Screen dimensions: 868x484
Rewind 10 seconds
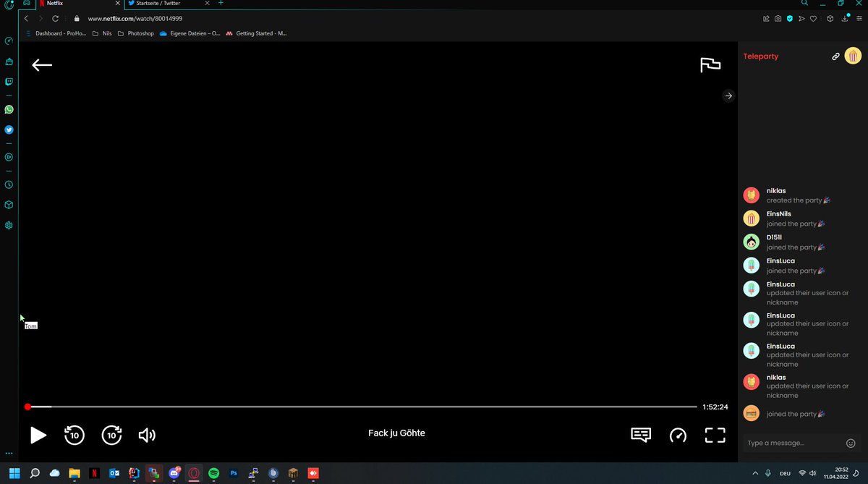[74, 435]
